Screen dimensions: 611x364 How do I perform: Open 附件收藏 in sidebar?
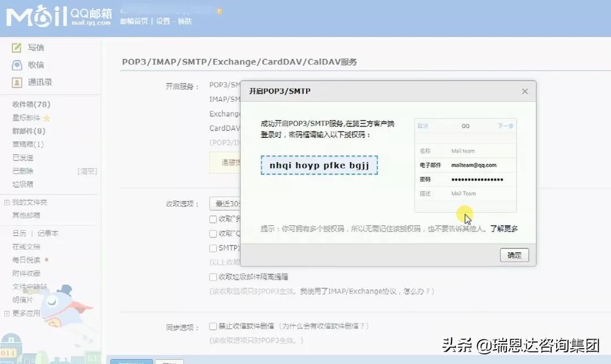click(26, 274)
